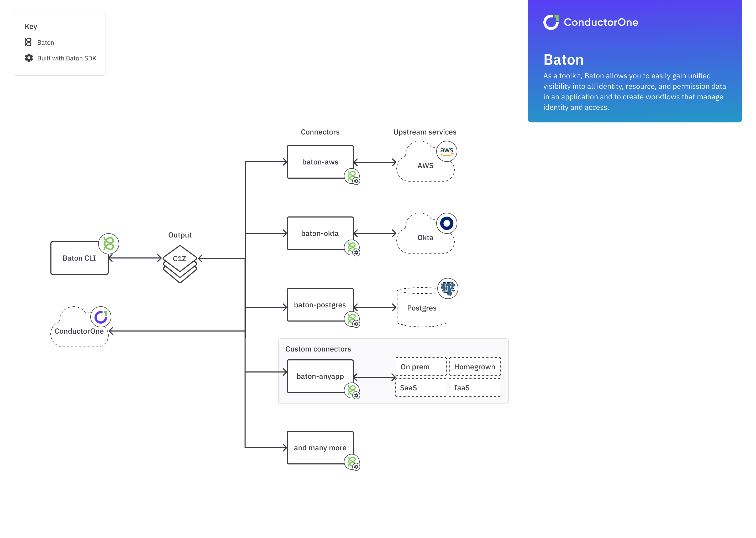
Task: Click the ConductorOne logo on dashed cloud
Action: 101,317
